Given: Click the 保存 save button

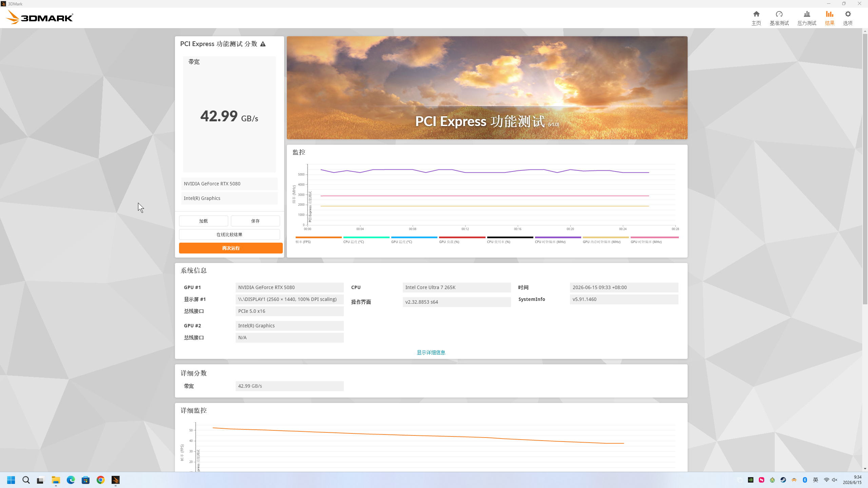Looking at the screenshot, I should [x=255, y=221].
